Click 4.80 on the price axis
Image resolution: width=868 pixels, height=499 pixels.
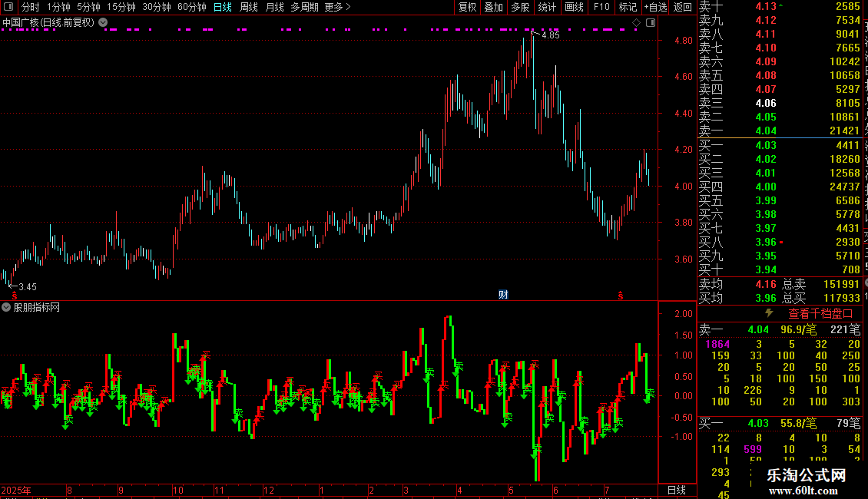click(683, 41)
